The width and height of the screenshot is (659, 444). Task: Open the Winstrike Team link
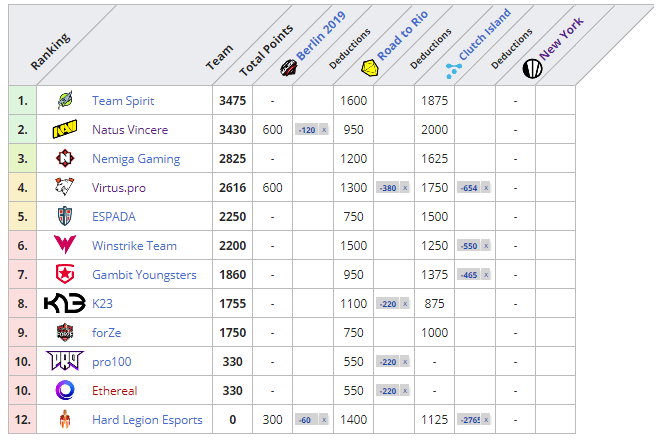(x=134, y=246)
